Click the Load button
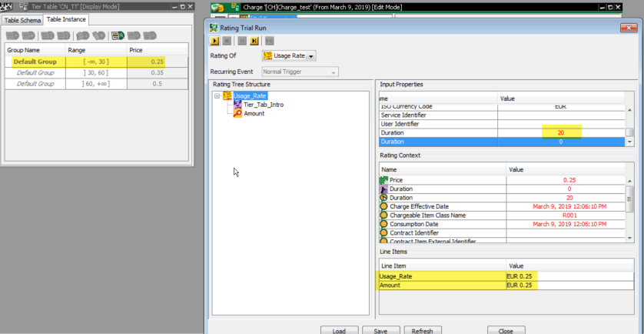This screenshot has height=334, width=644. pos(339,330)
